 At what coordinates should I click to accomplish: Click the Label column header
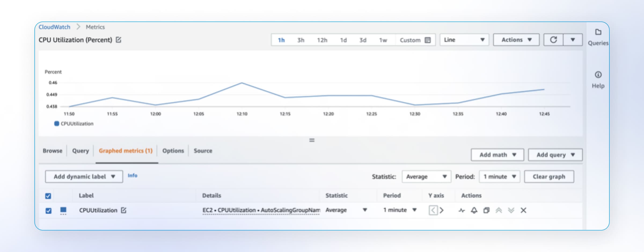(86, 196)
